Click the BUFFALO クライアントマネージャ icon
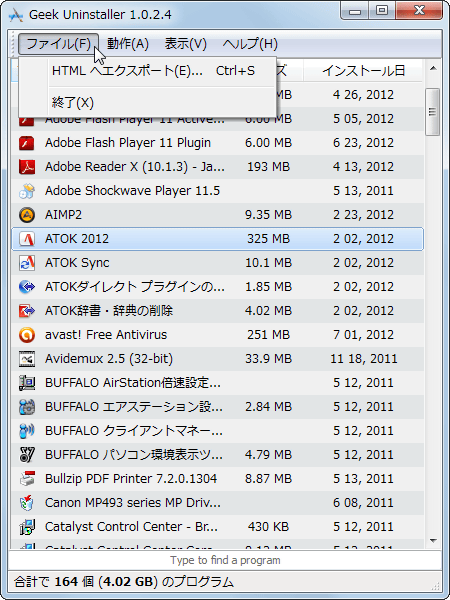The width and height of the screenshot is (450, 600). (x=27, y=431)
